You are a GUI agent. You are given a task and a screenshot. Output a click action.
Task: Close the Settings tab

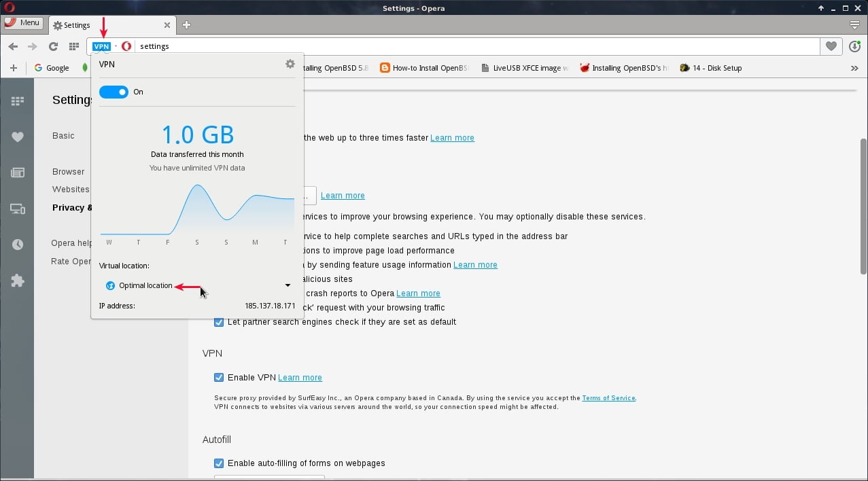click(167, 25)
